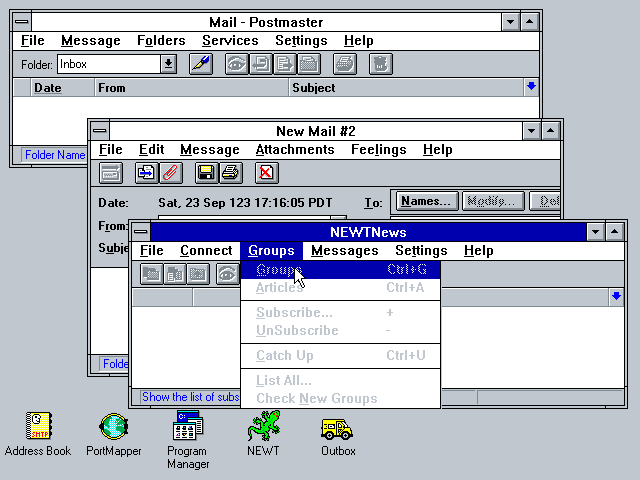
Task: Click the Date column header in Mail
Action: coord(62,88)
